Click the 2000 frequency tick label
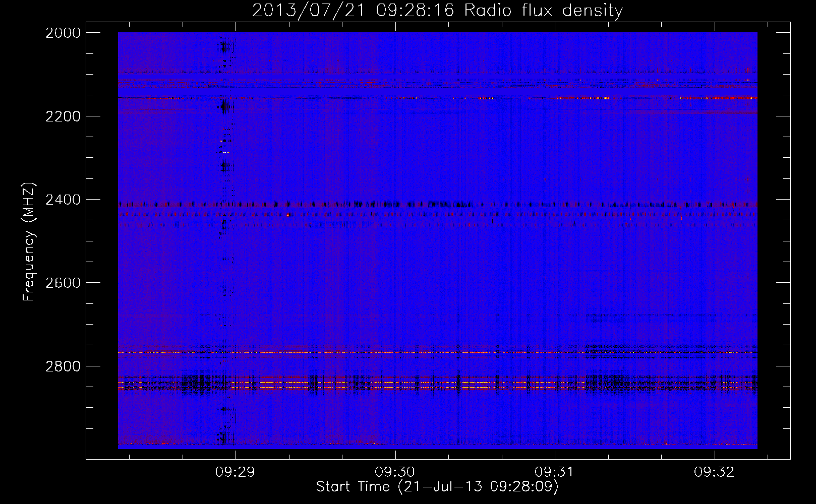Image resolution: width=816 pixels, height=504 pixels. (x=63, y=33)
